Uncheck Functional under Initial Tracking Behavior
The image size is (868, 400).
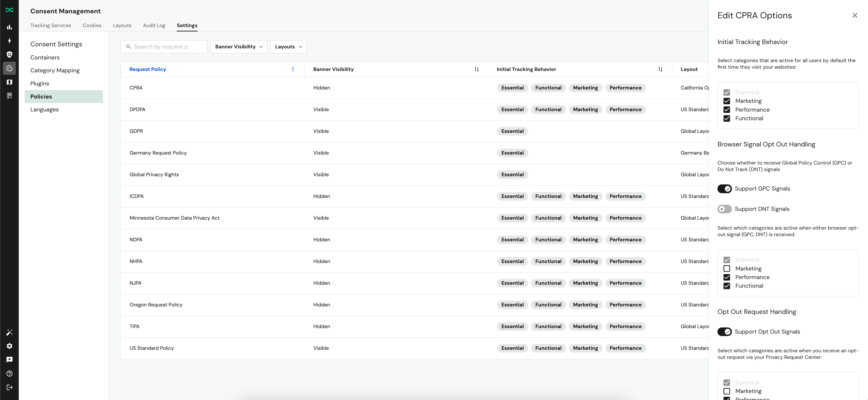(x=727, y=119)
